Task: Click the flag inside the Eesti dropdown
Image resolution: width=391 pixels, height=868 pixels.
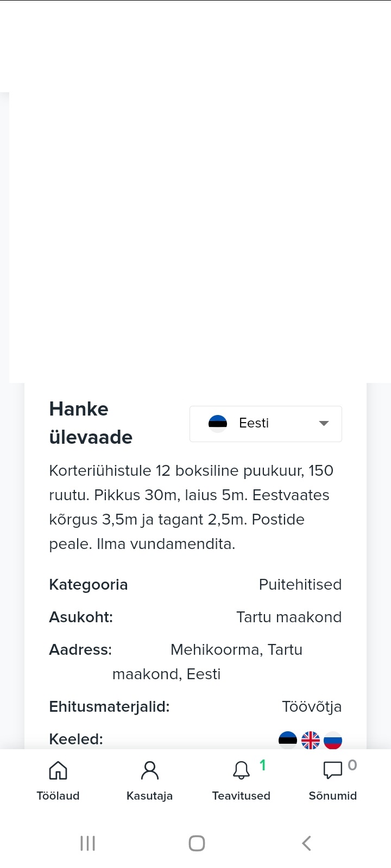Action: 218,423
